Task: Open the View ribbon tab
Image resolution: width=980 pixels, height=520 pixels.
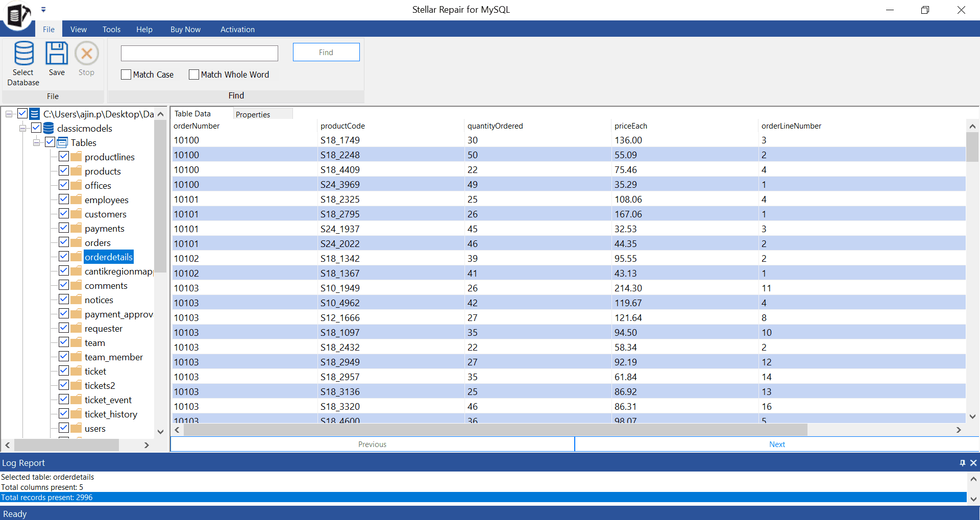Action: pos(79,29)
